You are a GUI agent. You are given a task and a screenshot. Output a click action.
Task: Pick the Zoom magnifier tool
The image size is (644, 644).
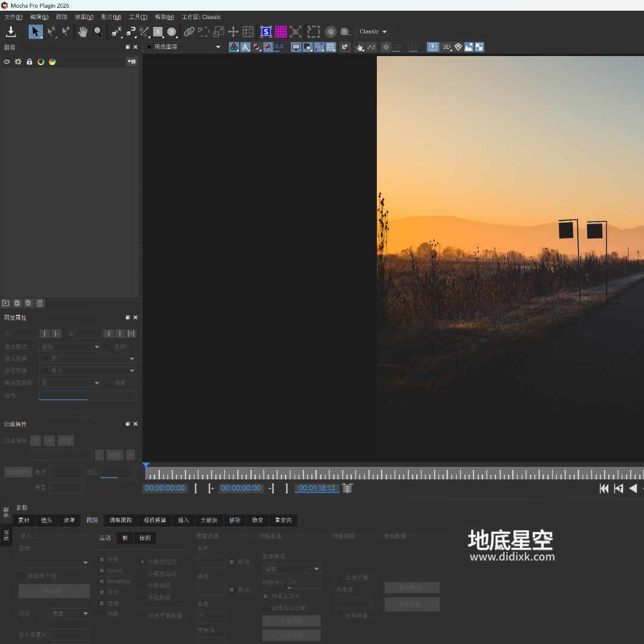click(97, 32)
